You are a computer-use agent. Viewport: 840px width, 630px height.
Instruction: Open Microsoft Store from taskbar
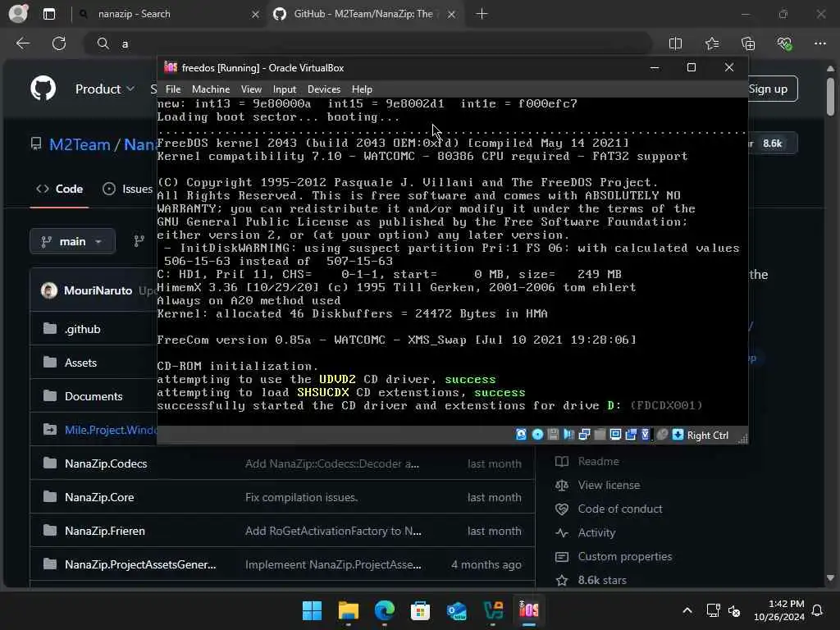421,610
